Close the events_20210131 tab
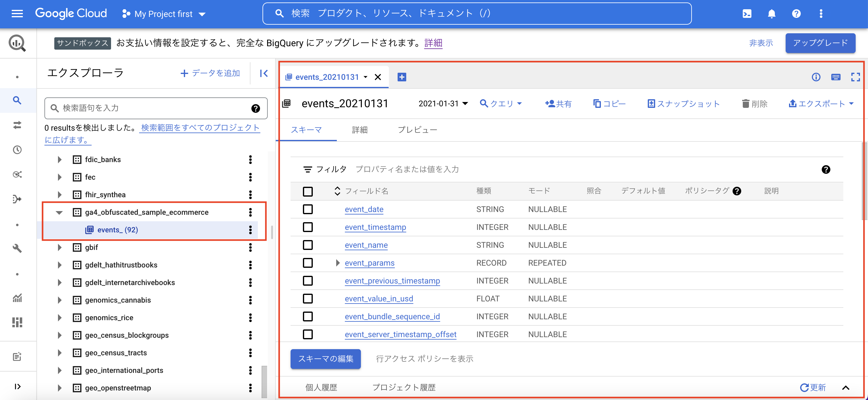 (378, 77)
